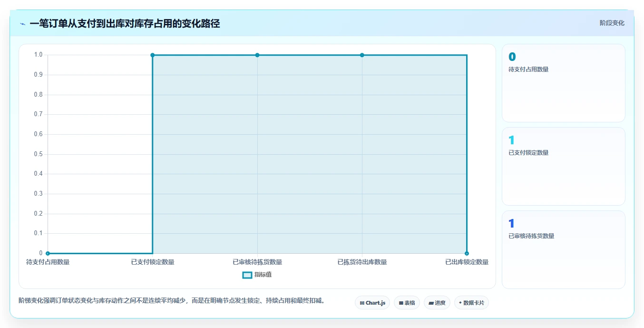Viewport: 644px width, 328px height.
Task: Click the 1.0 y-axis tick label
Action: (39, 55)
